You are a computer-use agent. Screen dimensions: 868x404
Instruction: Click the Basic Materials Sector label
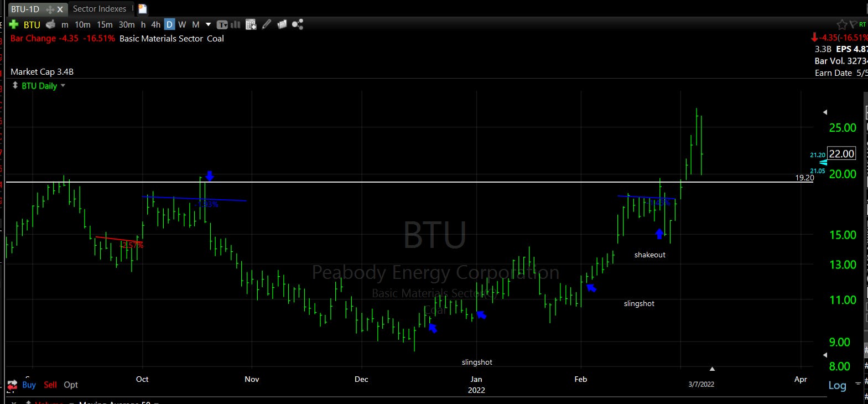(161, 38)
